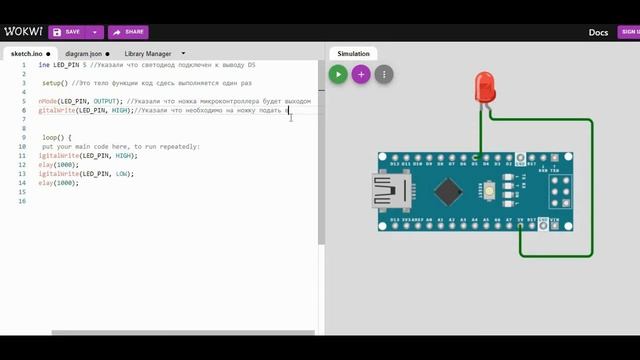Share the project via SHARE button

[128, 32]
